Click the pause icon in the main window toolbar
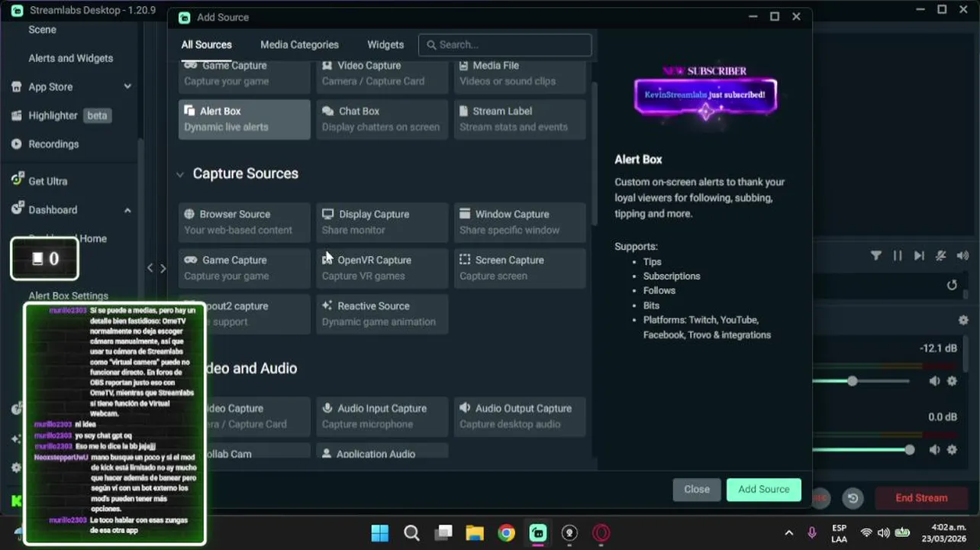This screenshot has width=980, height=550. pyautogui.click(x=898, y=256)
